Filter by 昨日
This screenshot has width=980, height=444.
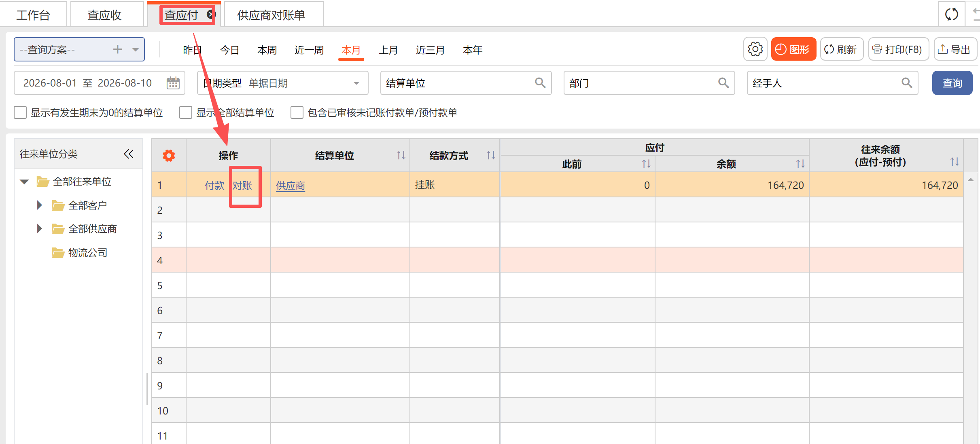pyautogui.click(x=192, y=50)
